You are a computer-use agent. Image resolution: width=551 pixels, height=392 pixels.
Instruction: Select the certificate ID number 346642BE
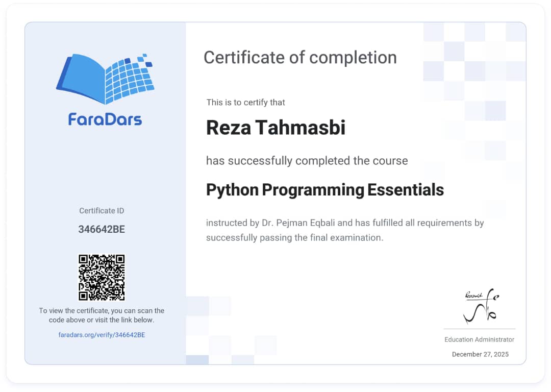(102, 230)
